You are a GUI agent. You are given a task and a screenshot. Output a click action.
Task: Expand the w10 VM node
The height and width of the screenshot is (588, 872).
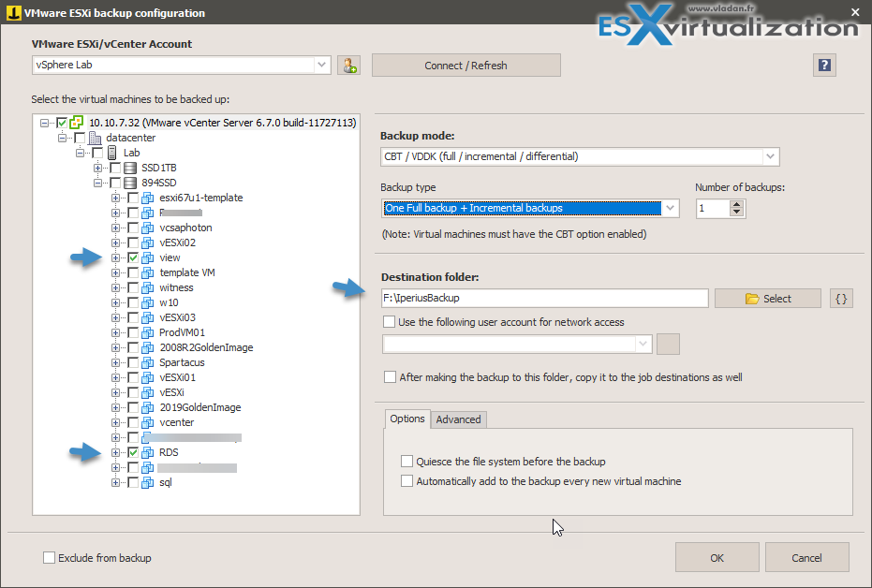pyautogui.click(x=116, y=302)
